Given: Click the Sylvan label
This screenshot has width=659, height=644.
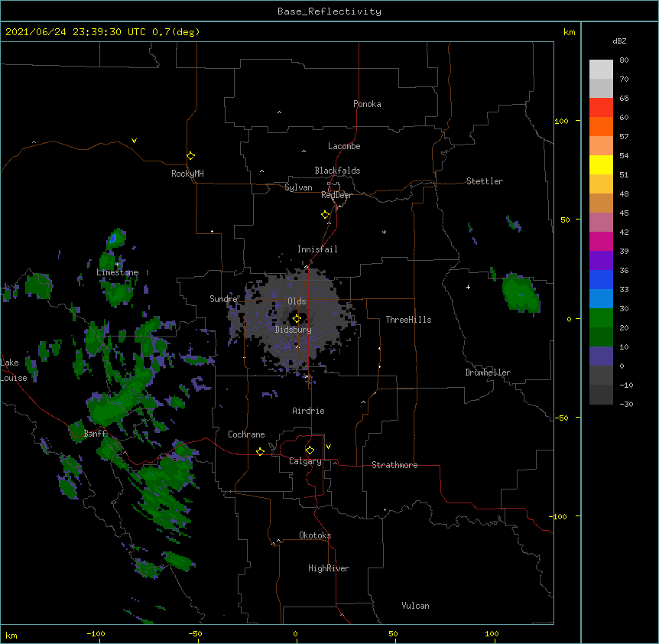Looking at the screenshot, I should coord(298,187).
